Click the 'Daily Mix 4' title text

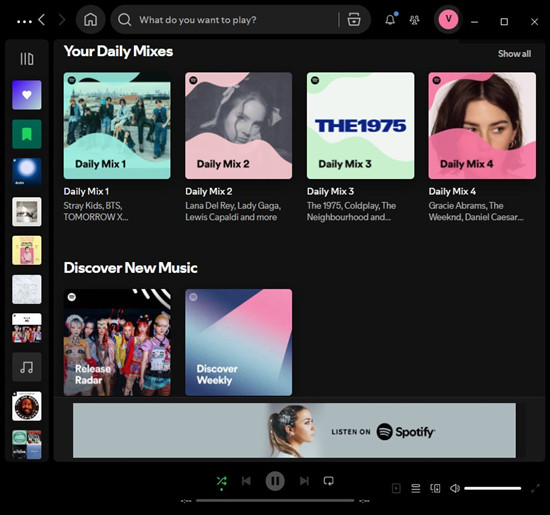[452, 192]
